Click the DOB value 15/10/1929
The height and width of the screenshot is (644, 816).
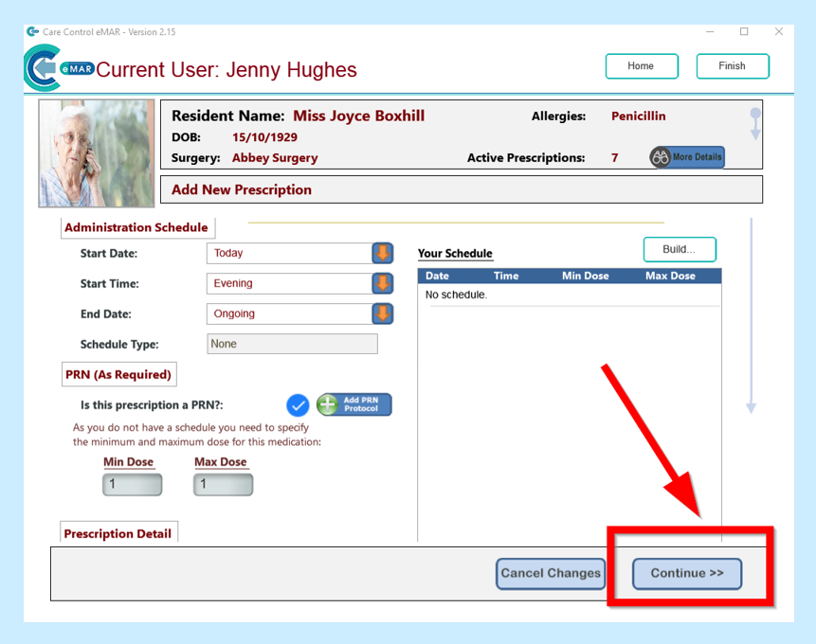pyautogui.click(x=264, y=137)
